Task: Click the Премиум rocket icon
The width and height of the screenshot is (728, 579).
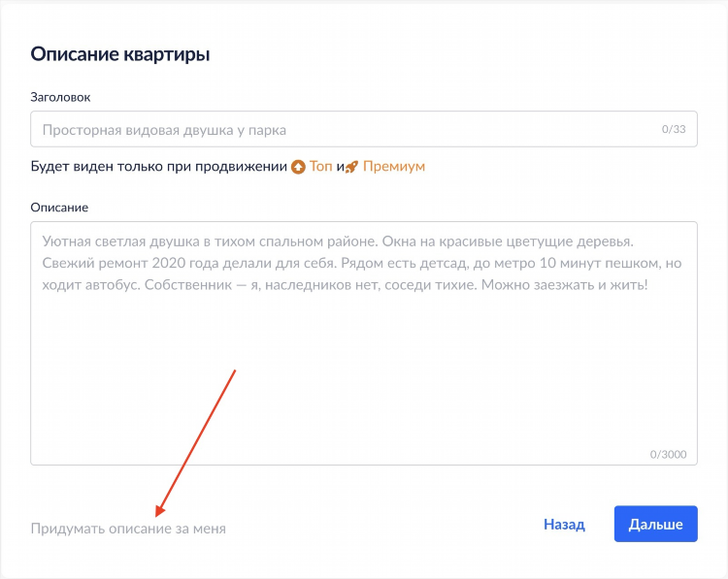Action: coord(351,167)
